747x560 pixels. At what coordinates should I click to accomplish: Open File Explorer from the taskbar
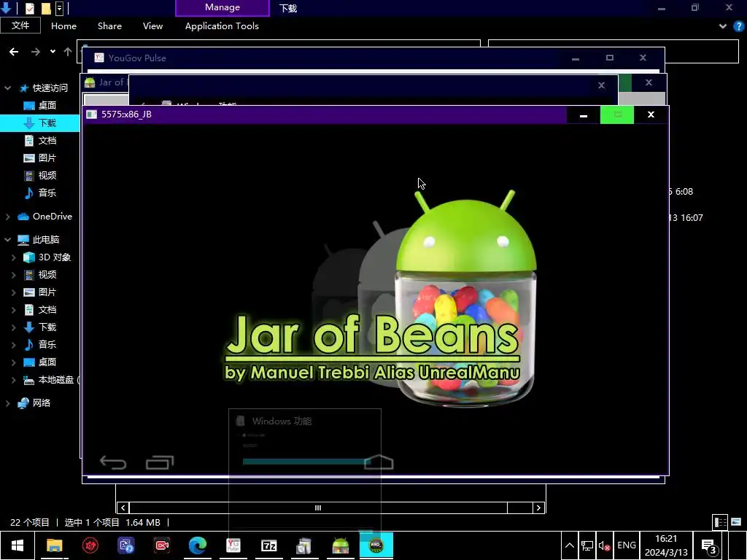click(x=54, y=545)
